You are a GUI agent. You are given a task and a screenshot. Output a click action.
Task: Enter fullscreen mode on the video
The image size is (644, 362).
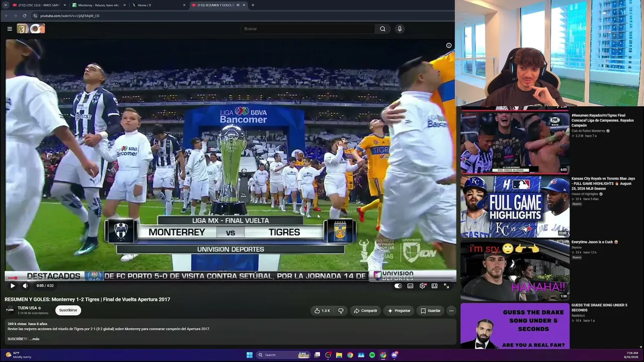pos(446,286)
